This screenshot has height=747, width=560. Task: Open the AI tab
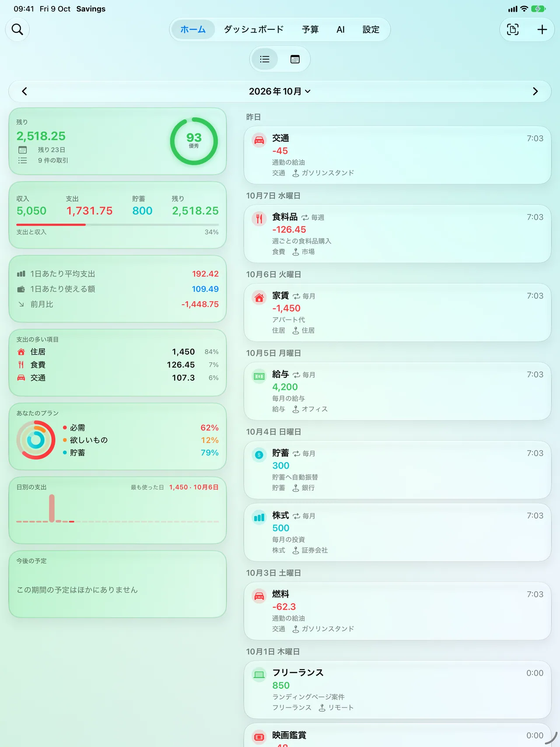pyautogui.click(x=340, y=29)
